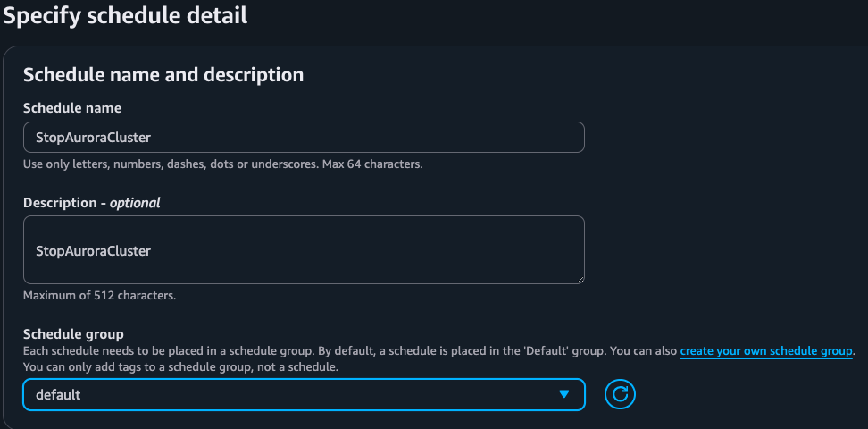
Task: Click the refresh schedule groups icon
Action: tap(619, 394)
